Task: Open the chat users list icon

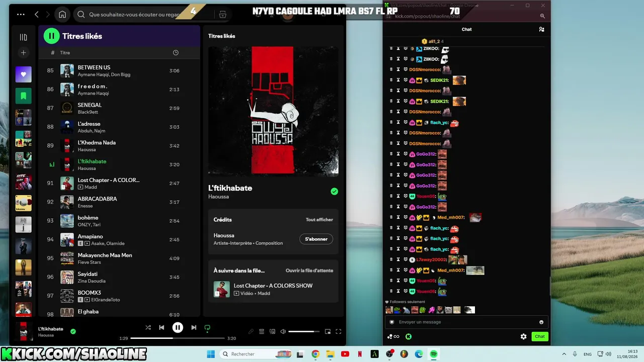Action: coord(541,29)
